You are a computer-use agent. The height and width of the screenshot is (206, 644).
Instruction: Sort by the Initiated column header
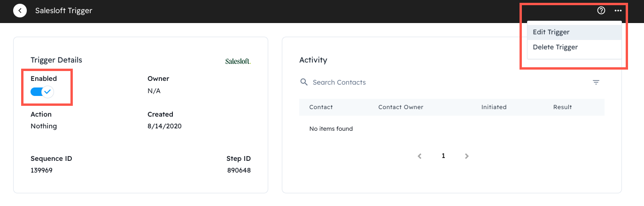494,107
